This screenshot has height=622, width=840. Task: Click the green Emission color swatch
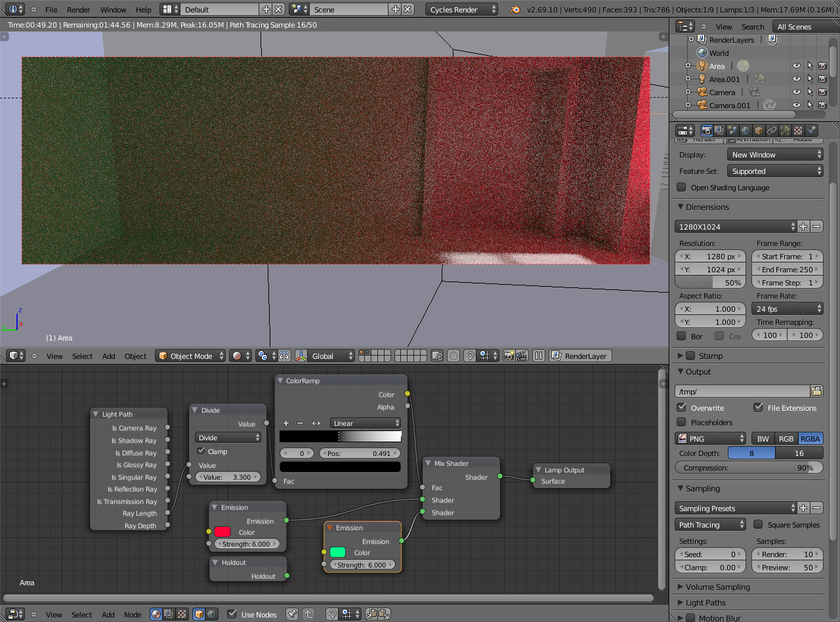click(337, 552)
